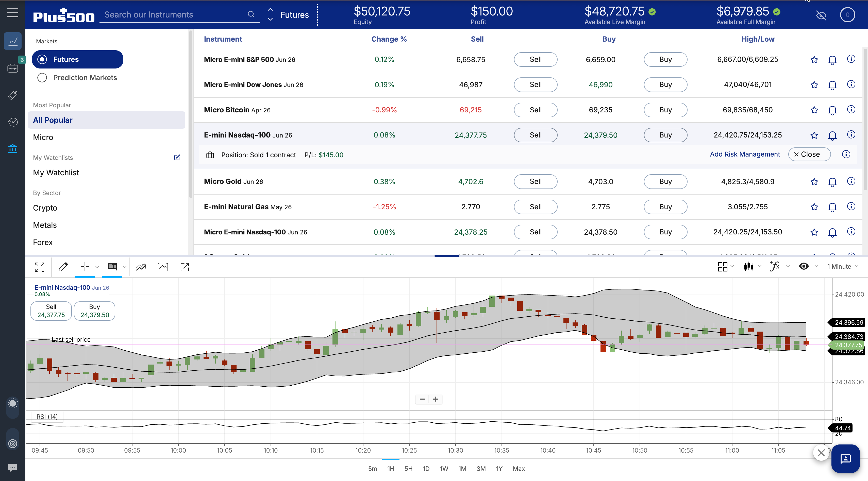The image size is (868, 481).
Task: Close the E-mini Nasdaq-100 position
Action: [x=809, y=154]
